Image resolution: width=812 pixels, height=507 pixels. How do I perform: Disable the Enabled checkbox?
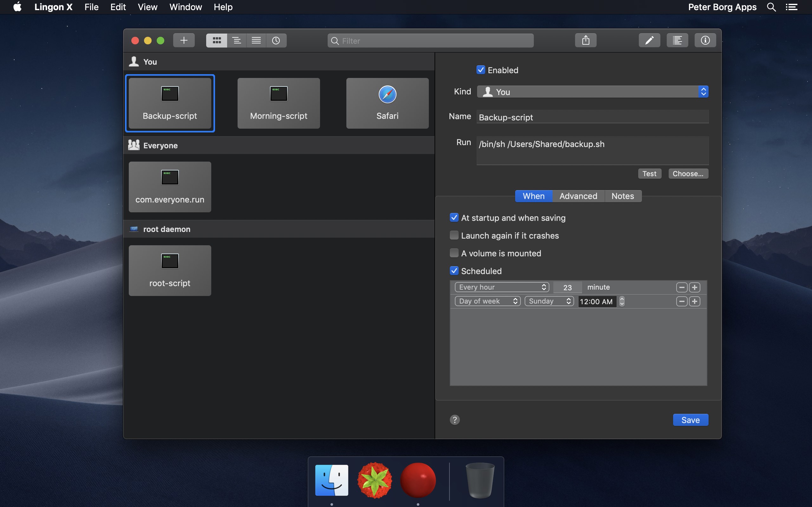(x=481, y=70)
